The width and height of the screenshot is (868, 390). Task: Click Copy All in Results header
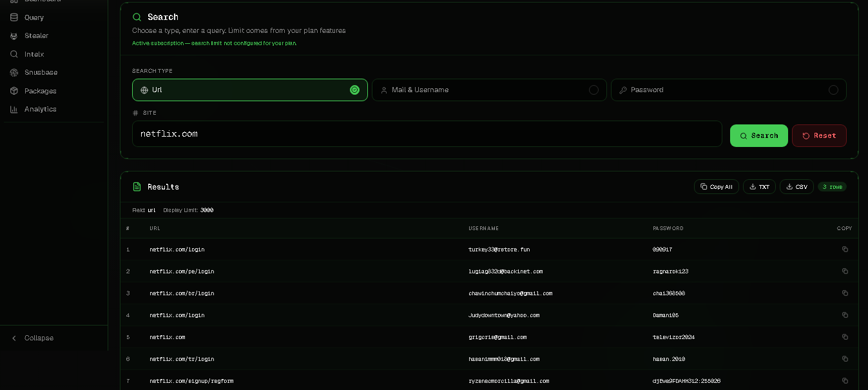click(x=716, y=187)
